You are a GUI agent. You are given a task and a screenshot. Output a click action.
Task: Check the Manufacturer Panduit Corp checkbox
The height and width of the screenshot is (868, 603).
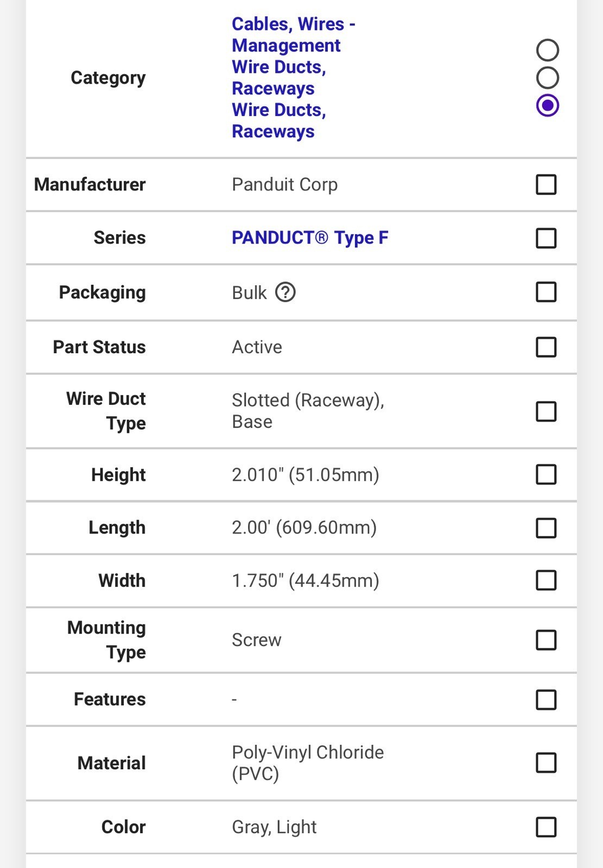pos(546,184)
